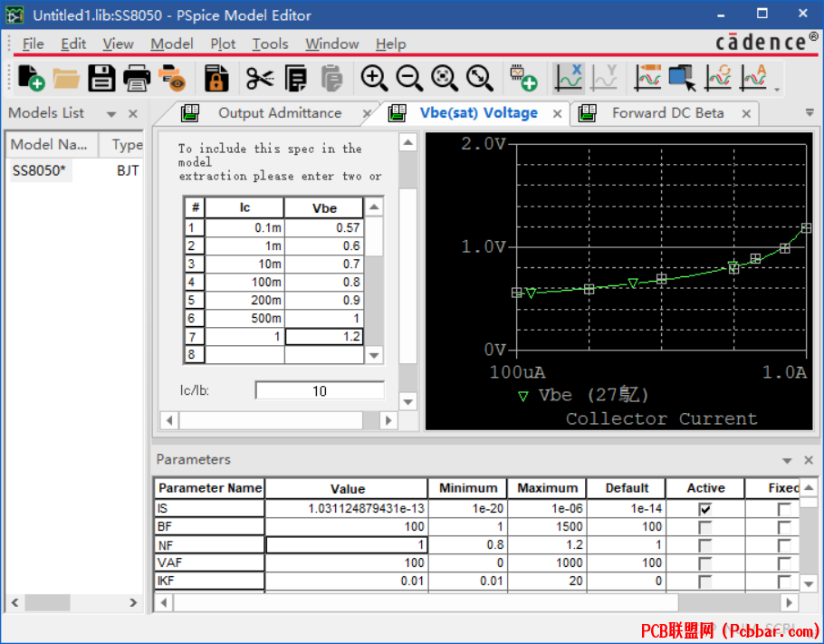Toggle the X axis settings graph icon
This screenshot has width=824, height=644.
[x=569, y=78]
